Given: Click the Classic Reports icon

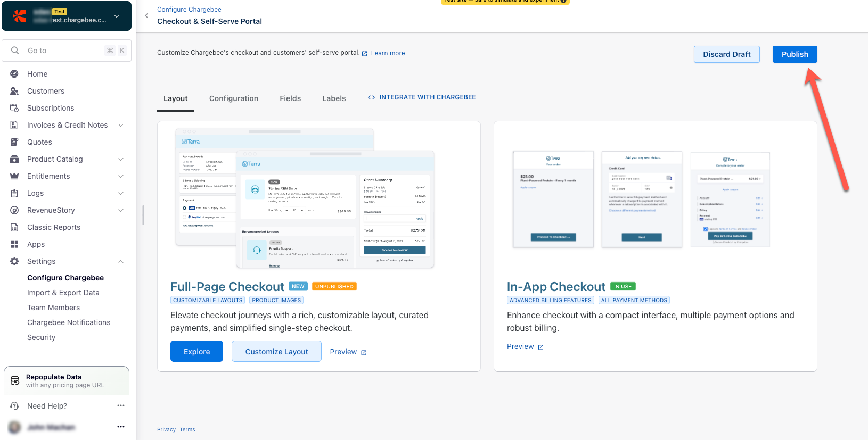Looking at the screenshot, I should [14, 227].
